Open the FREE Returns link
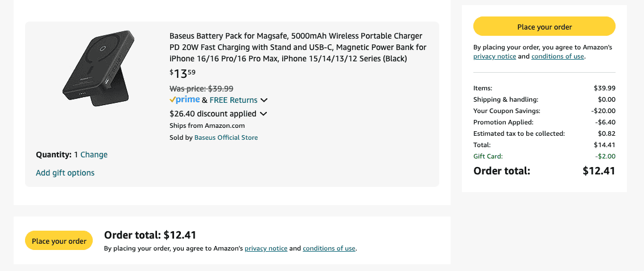 (x=233, y=100)
